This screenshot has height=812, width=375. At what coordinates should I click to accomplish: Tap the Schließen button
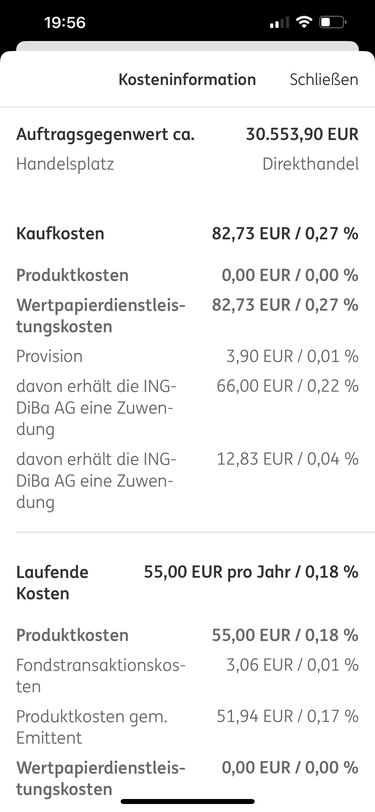coord(324,80)
